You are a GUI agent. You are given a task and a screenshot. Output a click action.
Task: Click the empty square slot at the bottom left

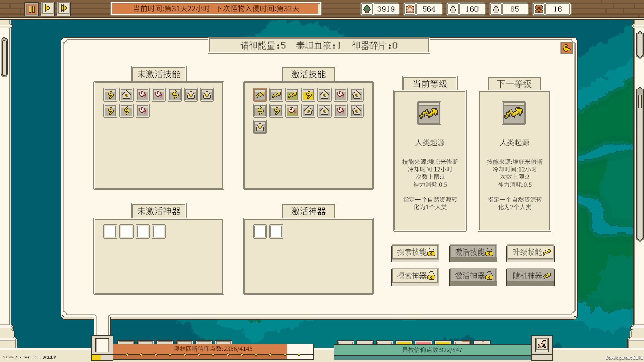coord(102,345)
